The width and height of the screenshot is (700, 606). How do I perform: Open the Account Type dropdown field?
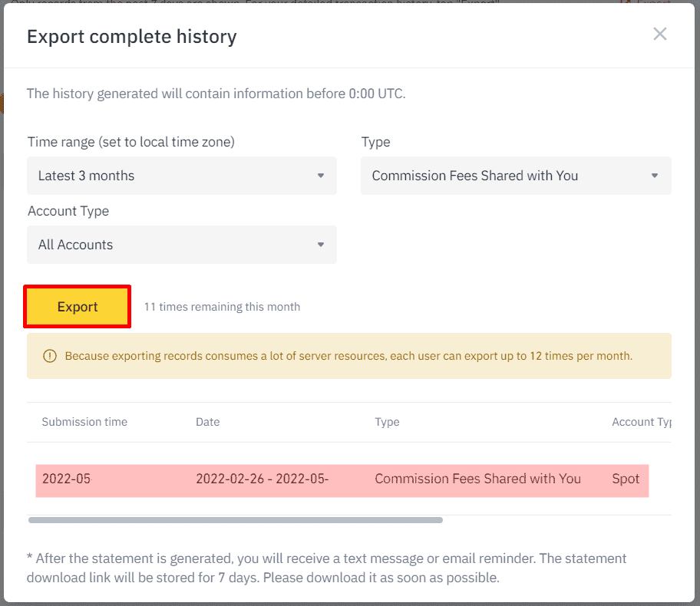[181, 245]
